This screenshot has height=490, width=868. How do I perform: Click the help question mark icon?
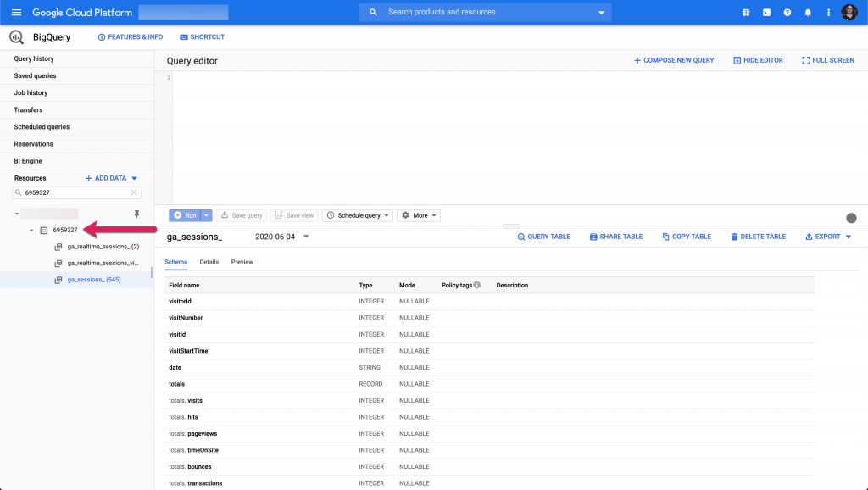pyautogui.click(x=787, y=13)
